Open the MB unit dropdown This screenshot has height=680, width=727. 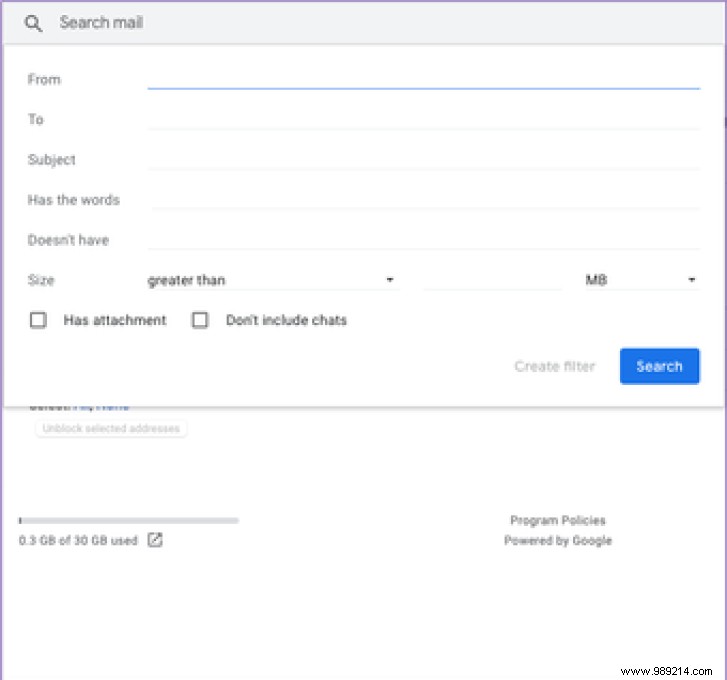(x=642, y=280)
